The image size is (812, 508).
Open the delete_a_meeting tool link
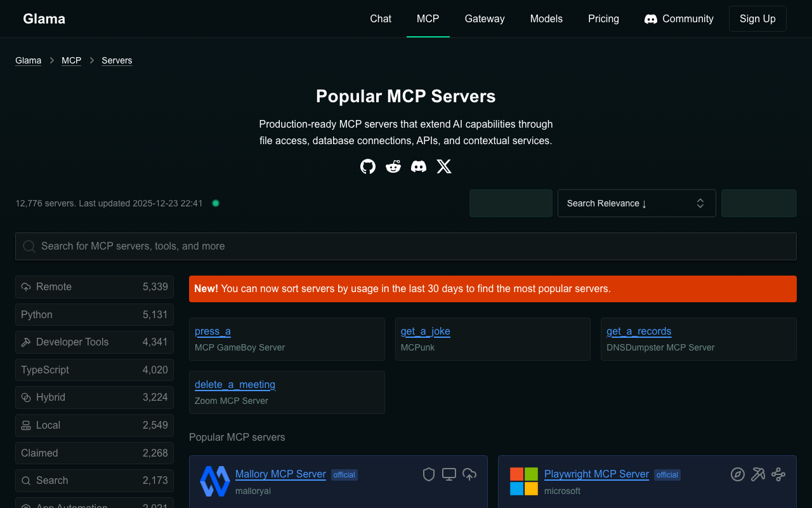click(x=235, y=385)
